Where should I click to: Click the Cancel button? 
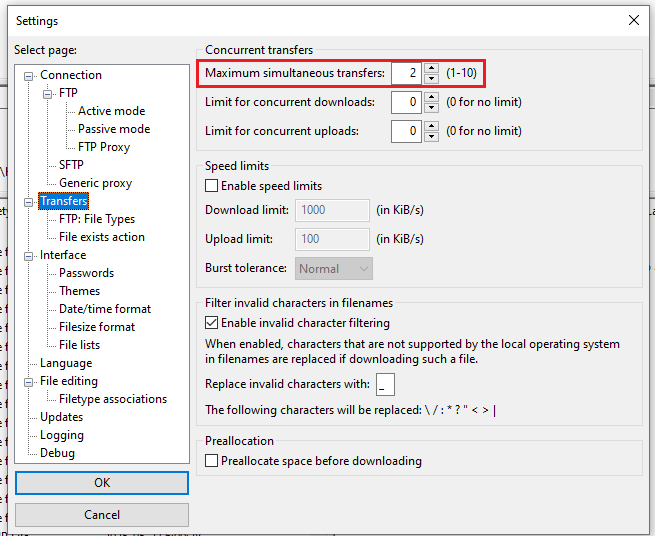tap(102, 515)
